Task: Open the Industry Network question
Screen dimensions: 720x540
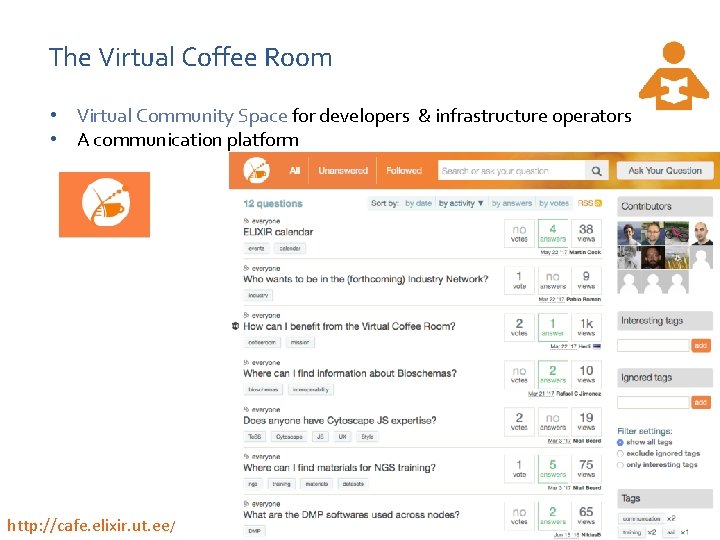Action: (366, 279)
